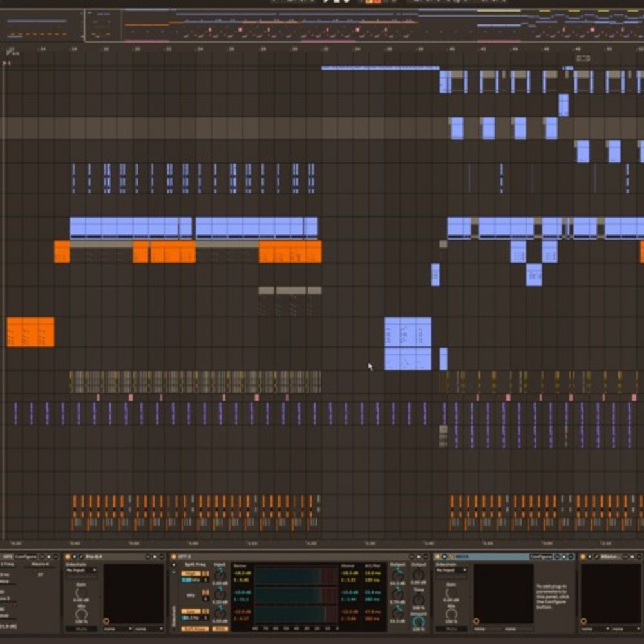644x644 pixels.
Task: Toggle the OTT Low band button
Action: pos(191,611)
